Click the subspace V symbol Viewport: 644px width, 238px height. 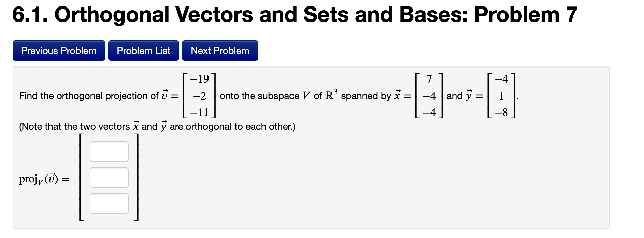[306, 96]
